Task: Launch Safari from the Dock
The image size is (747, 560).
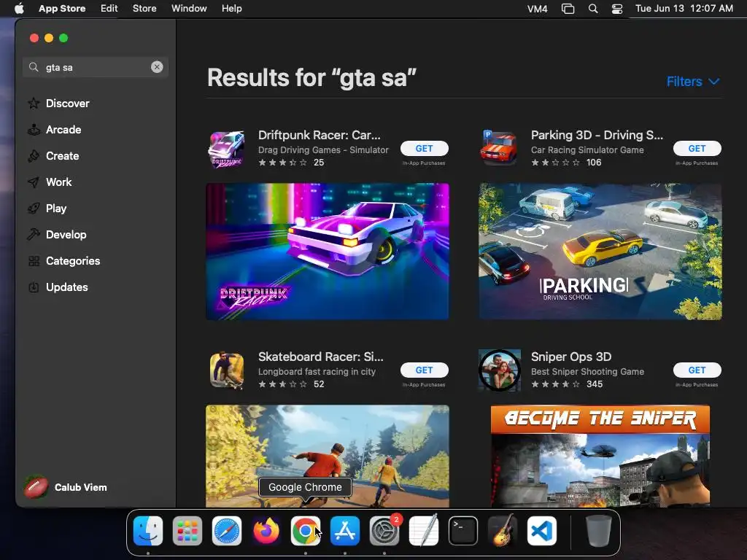Action: pyautogui.click(x=227, y=531)
